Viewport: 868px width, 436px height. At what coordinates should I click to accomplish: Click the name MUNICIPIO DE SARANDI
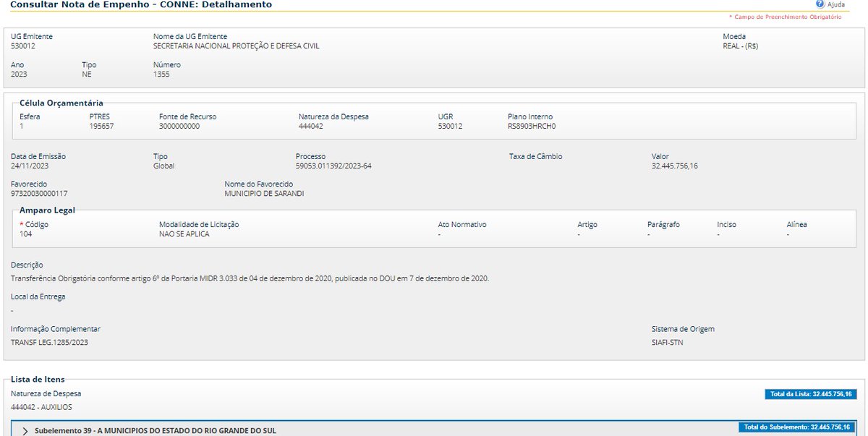(264, 194)
